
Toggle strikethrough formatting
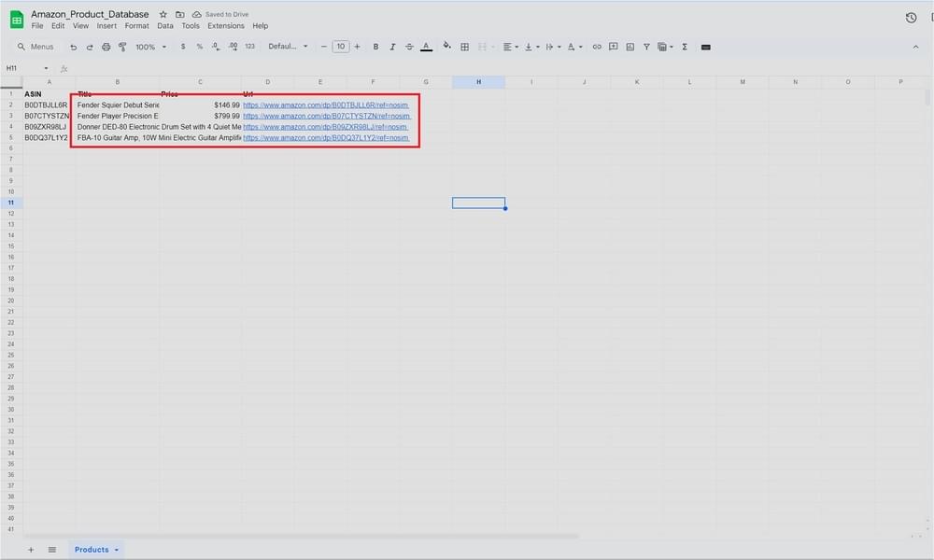409,46
